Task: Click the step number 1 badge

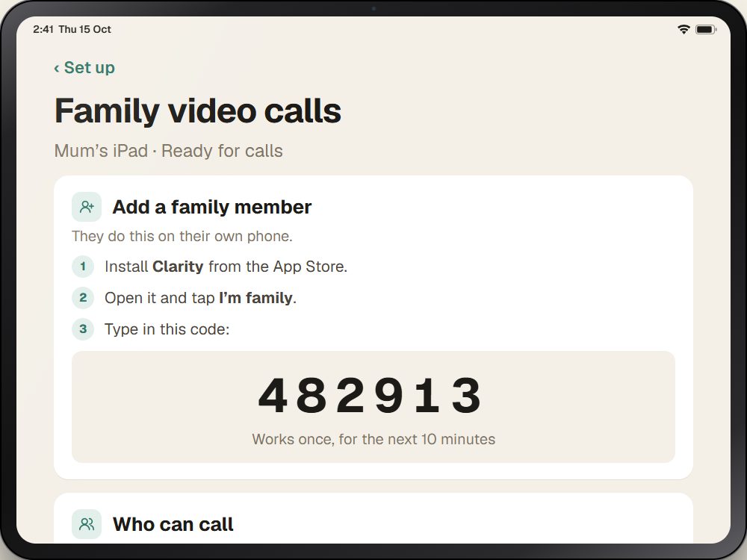Action: (x=83, y=267)
